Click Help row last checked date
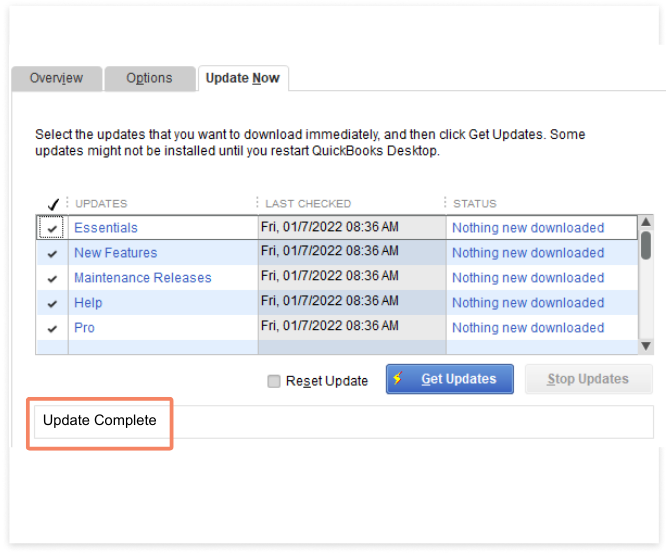 pyautogui.click(x=330, y=301)
